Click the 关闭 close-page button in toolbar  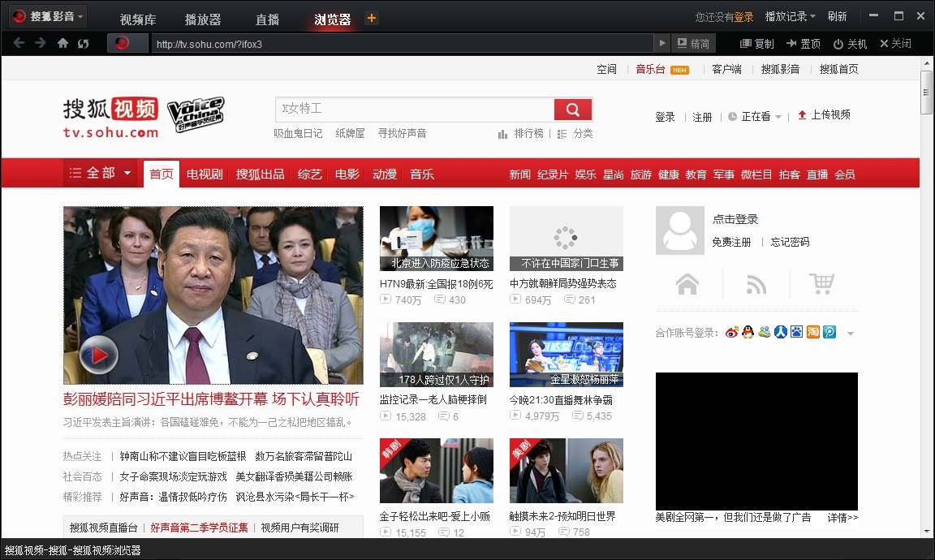(x=896, y=44)
